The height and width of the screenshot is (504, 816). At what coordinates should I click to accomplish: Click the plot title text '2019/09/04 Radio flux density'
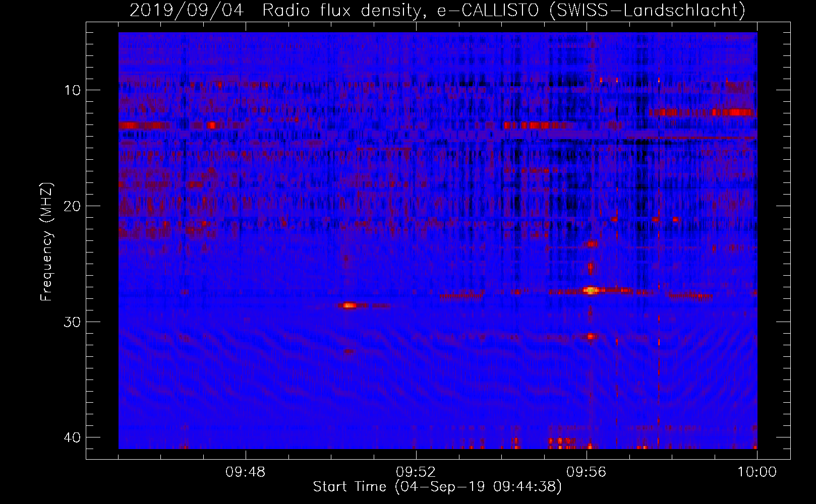tap(274, 11)
